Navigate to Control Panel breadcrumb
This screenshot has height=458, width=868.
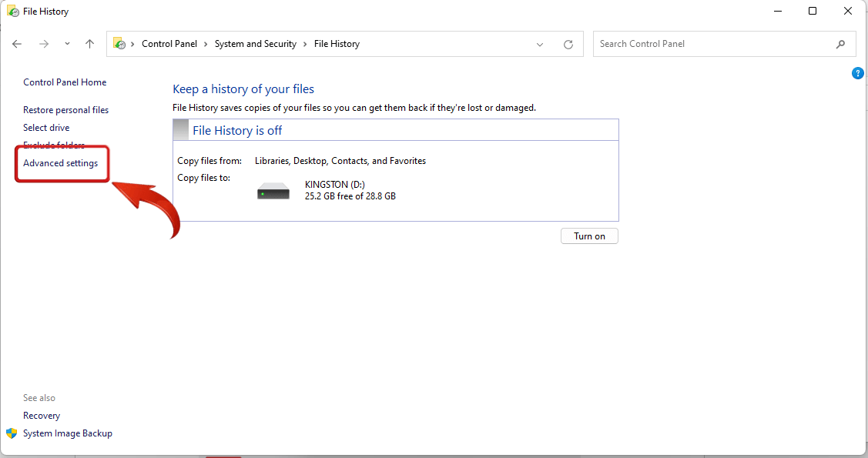coord(169,44)
